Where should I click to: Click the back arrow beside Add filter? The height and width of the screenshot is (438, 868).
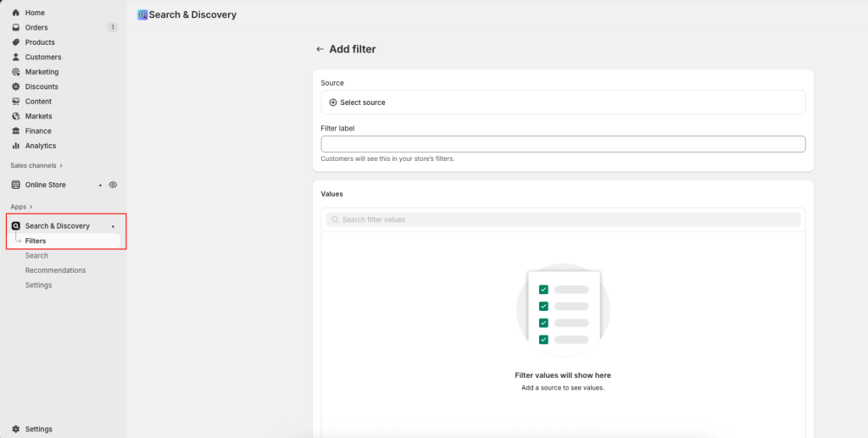[x=320, y=49]
